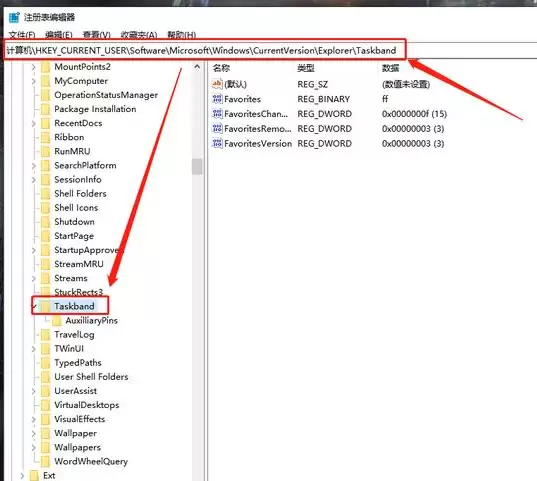This screenshot has width=537, height=481.
Task: Open the 帮助(H) menu
Action: pos(182,35)
